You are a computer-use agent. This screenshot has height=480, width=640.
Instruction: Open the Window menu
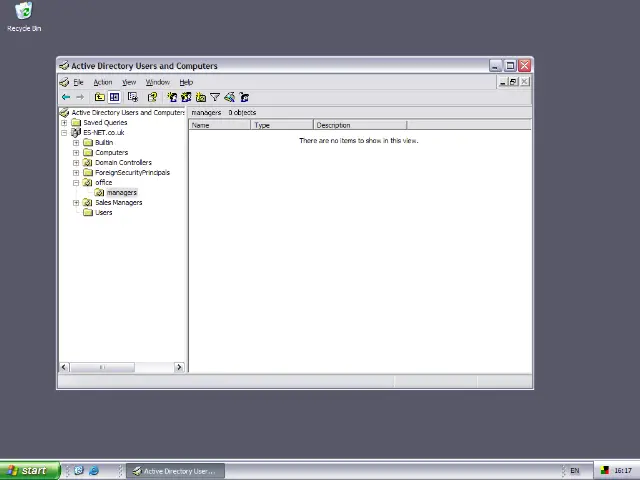pos(158,82)
